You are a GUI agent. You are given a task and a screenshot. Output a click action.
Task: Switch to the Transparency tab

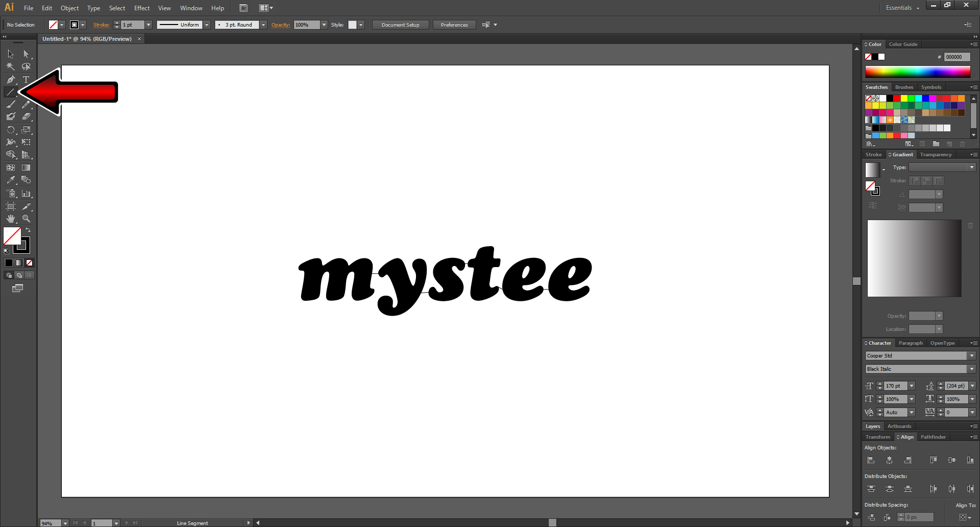tap(936, 155)
